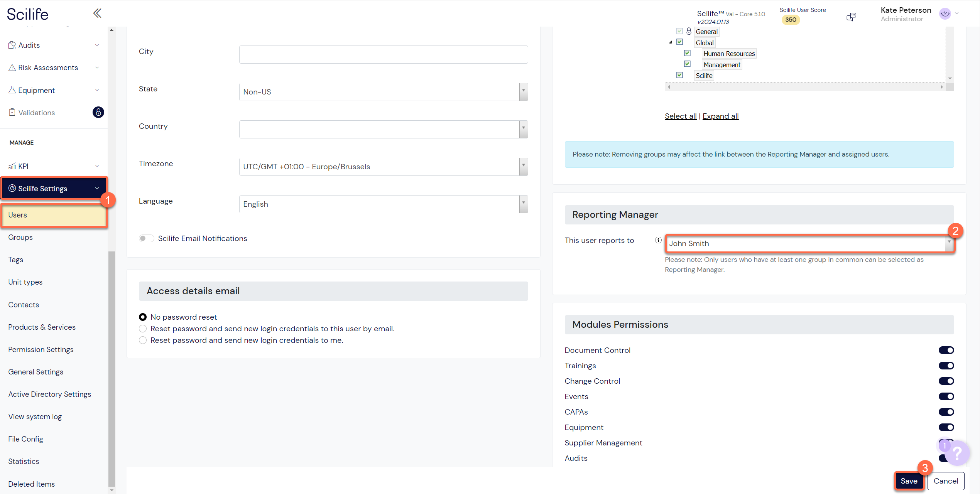Open Groups in Scilife Settings menu
Screen dimensions: 980x494
click(20, 237)
